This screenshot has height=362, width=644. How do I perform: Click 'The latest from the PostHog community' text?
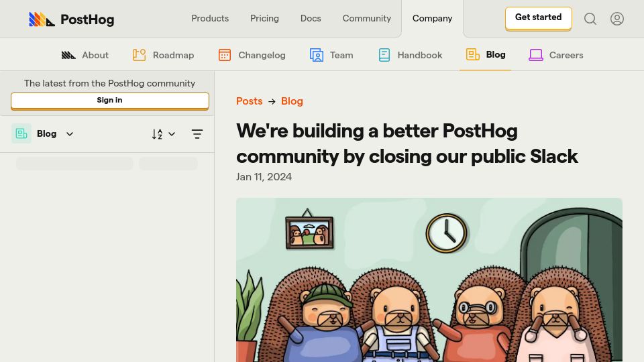109,83
